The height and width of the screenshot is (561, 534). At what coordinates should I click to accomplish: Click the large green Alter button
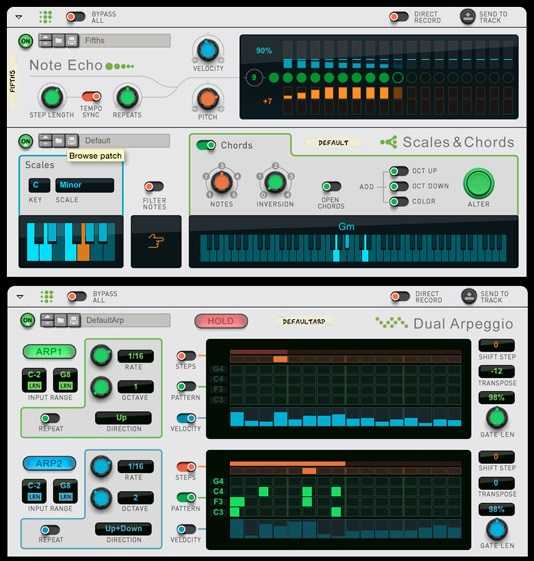pos(479,183)
